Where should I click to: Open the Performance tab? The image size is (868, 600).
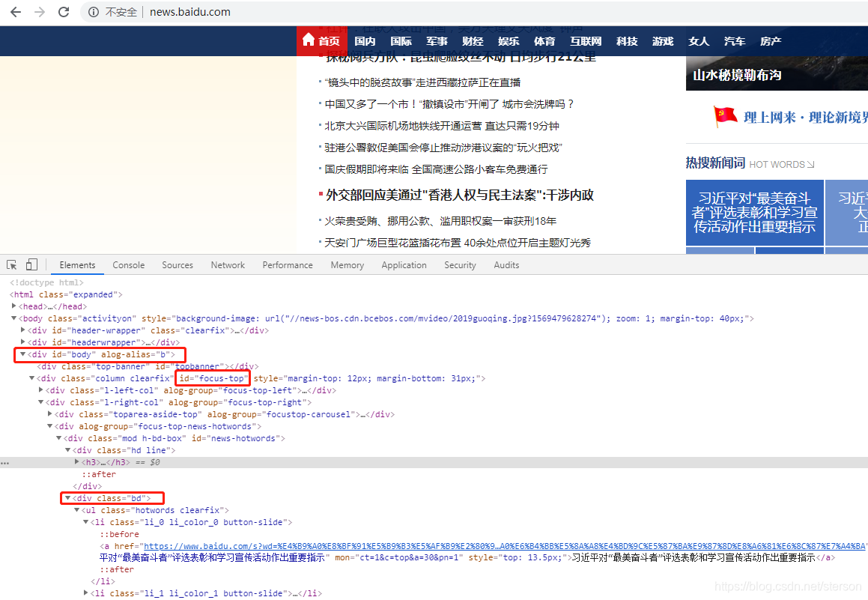pyautogui.click(x=288, y=265)
